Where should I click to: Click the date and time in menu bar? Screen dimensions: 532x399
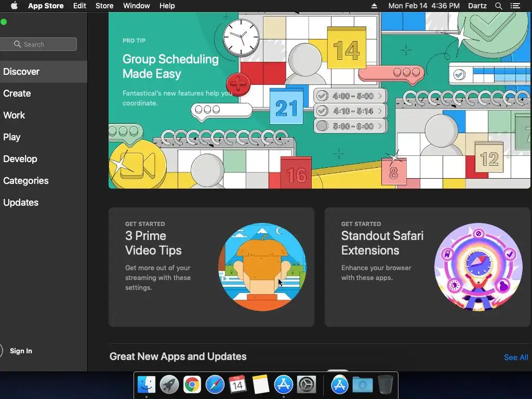(x=424, y=6)
